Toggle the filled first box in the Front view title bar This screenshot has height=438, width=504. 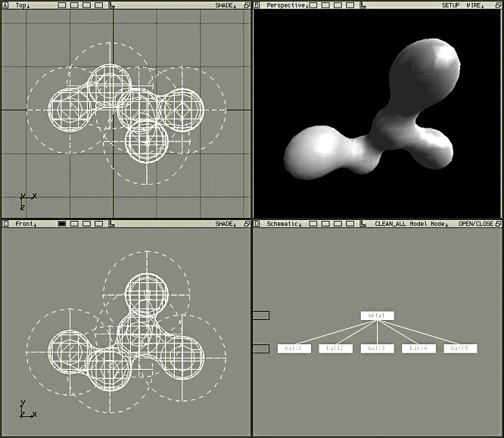point(63,224)
